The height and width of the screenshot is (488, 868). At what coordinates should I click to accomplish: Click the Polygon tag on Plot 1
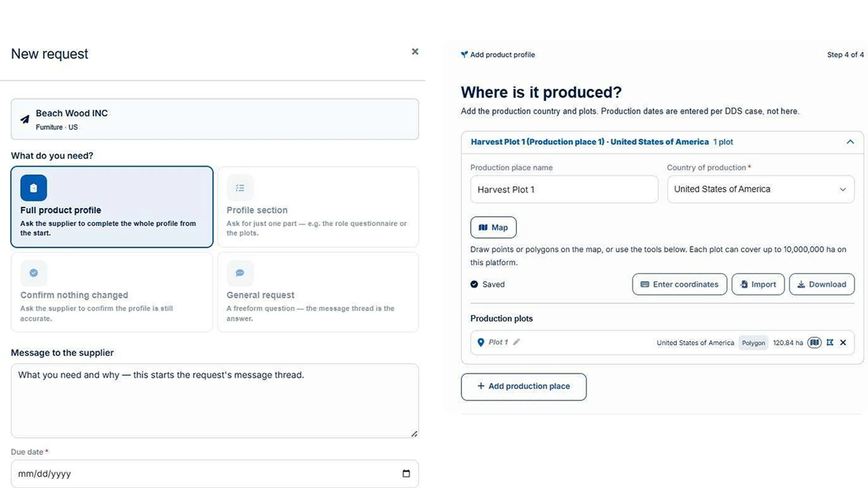pyautogui.click(x=753, y=343)
